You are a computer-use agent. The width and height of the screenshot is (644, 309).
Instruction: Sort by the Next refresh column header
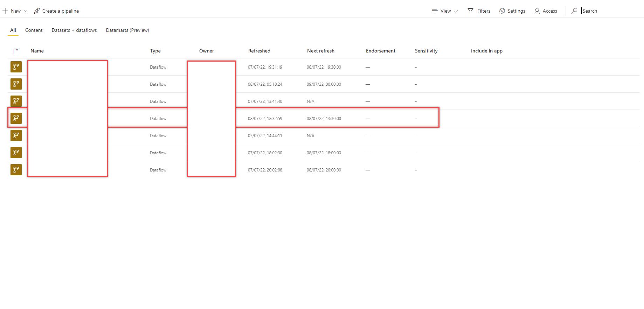coord(321,51)
